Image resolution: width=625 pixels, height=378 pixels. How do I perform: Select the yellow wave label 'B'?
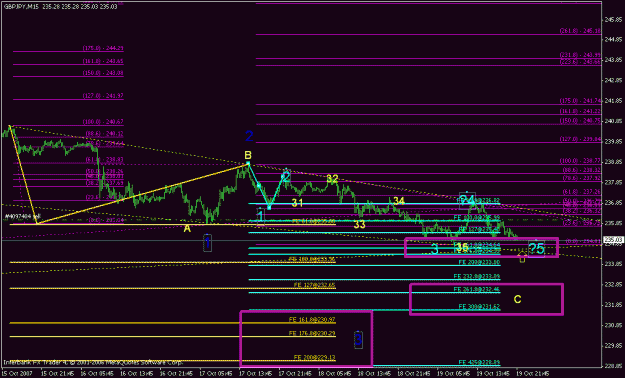(248, 155)
